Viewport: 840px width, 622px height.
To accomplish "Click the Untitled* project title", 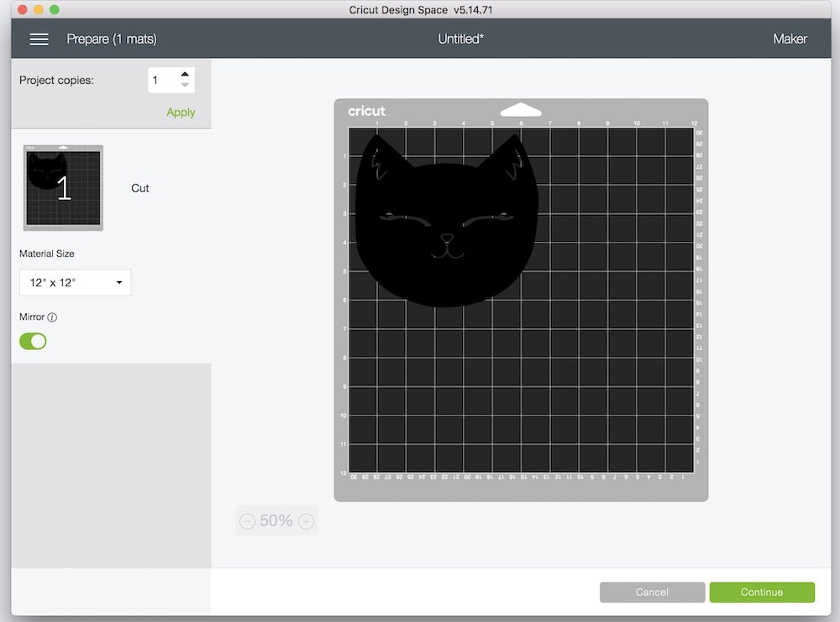I will click(460, 39).
